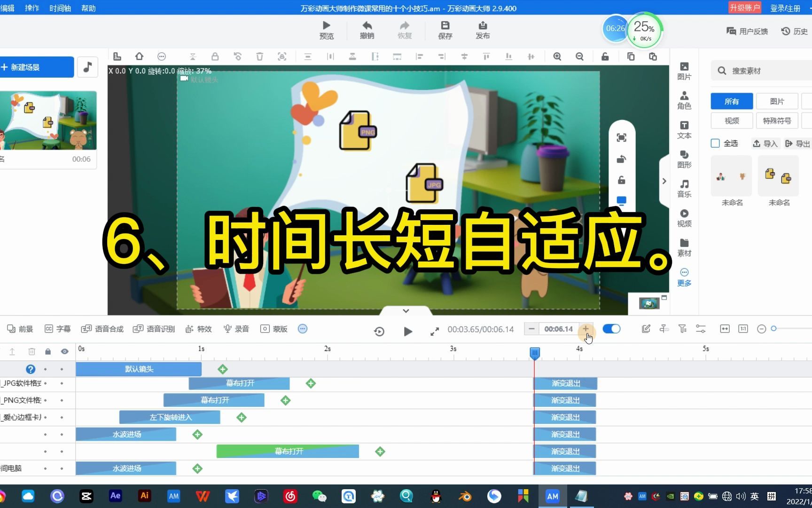Open the 特效 (Effects) tool above timeline

198,328
